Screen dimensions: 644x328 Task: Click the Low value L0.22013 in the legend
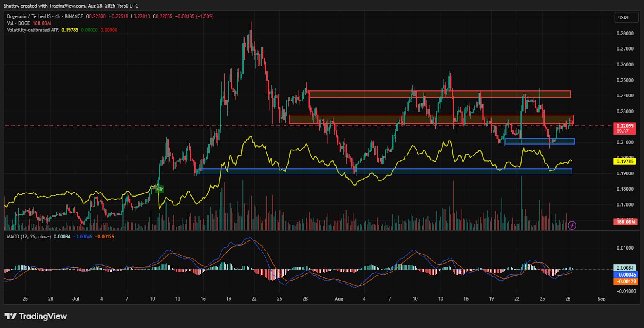click(140, 16)
